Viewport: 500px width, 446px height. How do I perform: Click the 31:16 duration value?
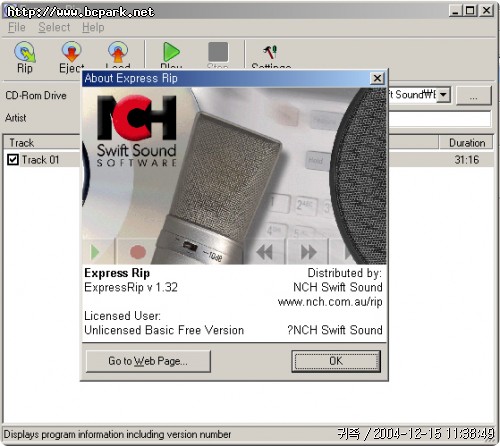[x=467, y=160]
